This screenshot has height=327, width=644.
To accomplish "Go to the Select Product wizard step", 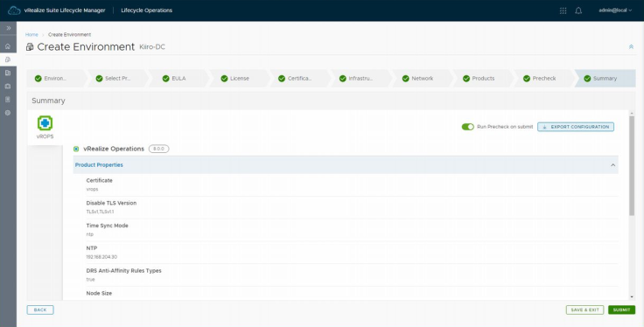I will pyautogui.click(x=117, y=79).
